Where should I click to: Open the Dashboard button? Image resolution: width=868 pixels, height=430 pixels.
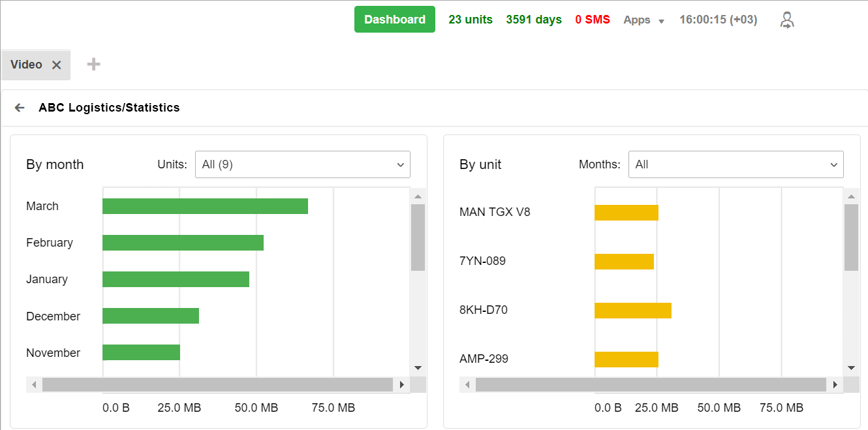(394, 20)
